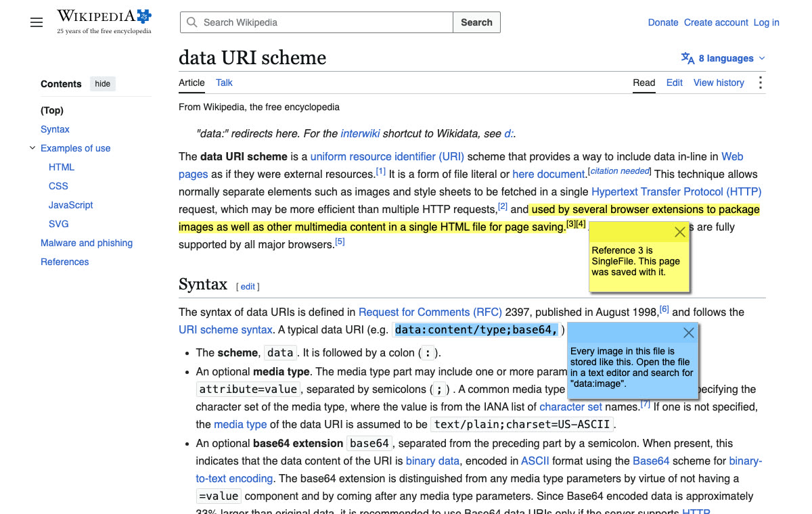Open the 8 languages dropdown

coord(723,58)
